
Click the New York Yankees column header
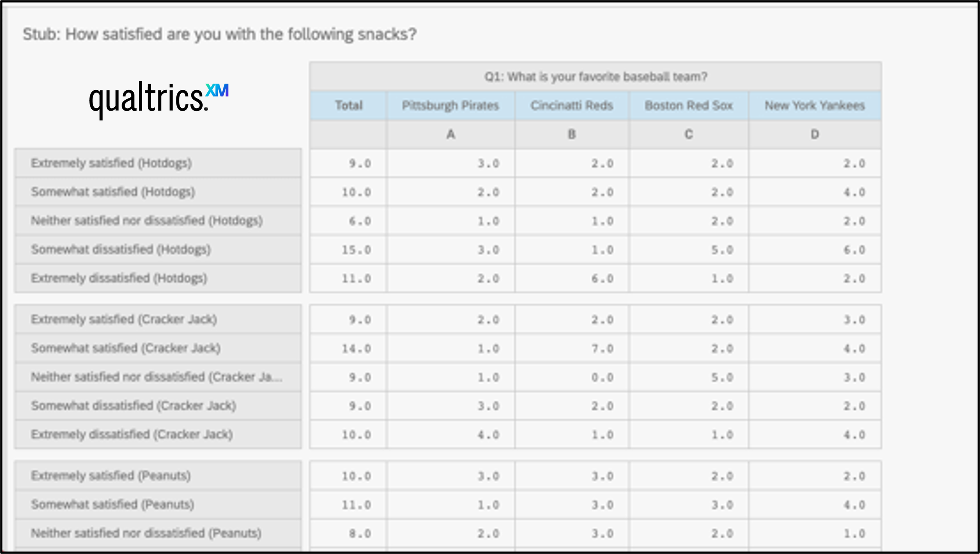pos(815,106)
